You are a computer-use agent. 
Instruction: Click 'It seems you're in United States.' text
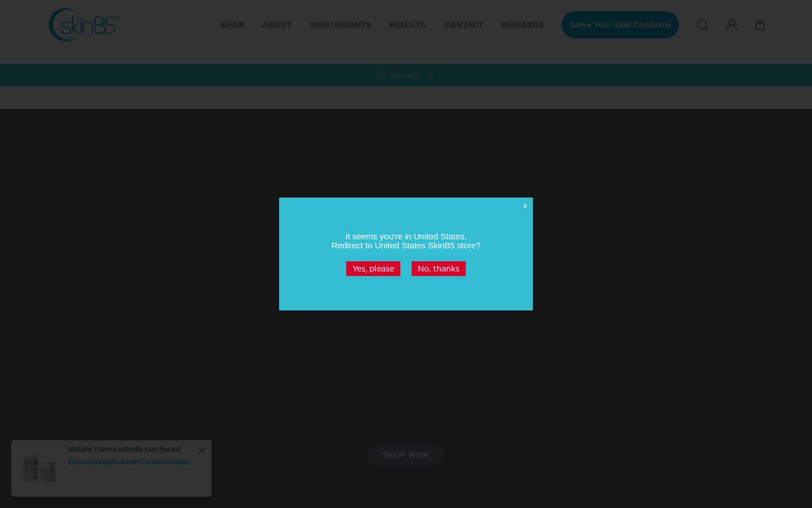pyautogui.click(x=406, y=237)
